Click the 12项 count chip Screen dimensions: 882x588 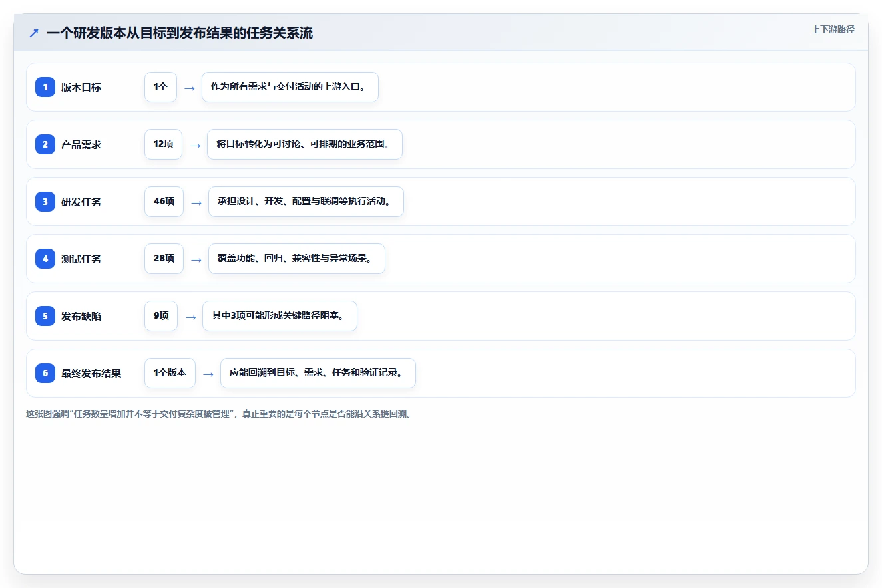tap(163, 144)
